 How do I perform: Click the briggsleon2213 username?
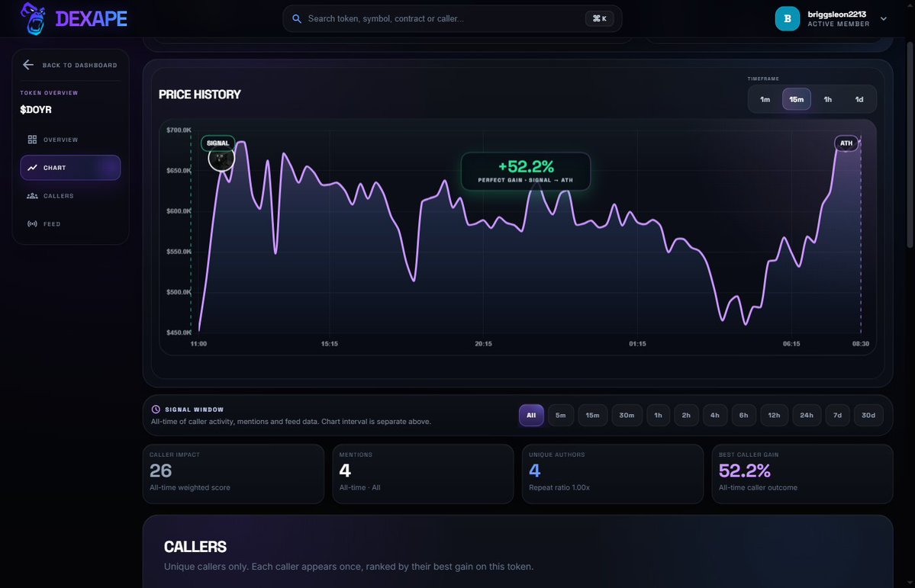click(837, 14)
